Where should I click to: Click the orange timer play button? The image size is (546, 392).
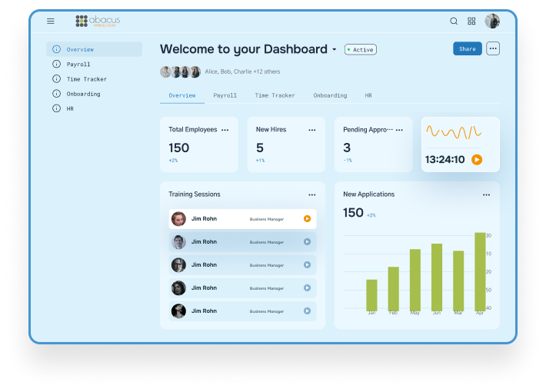(x=477, y=160)
